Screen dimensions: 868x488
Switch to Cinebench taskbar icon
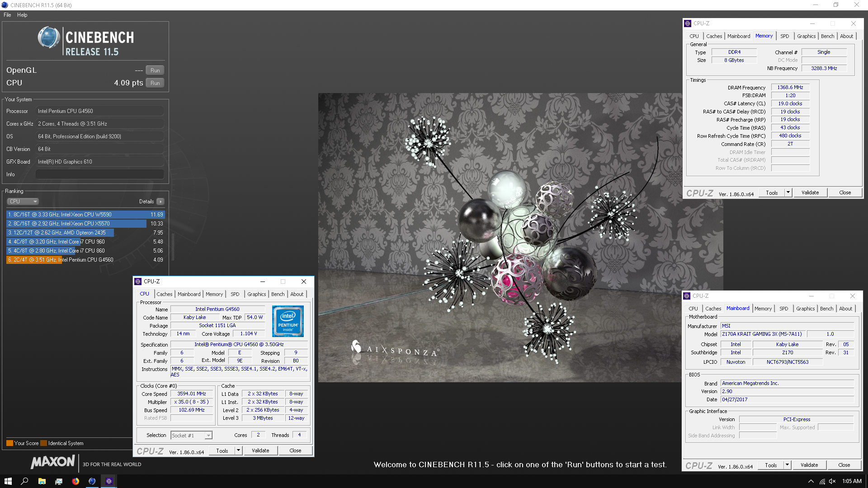click(92, 481)
